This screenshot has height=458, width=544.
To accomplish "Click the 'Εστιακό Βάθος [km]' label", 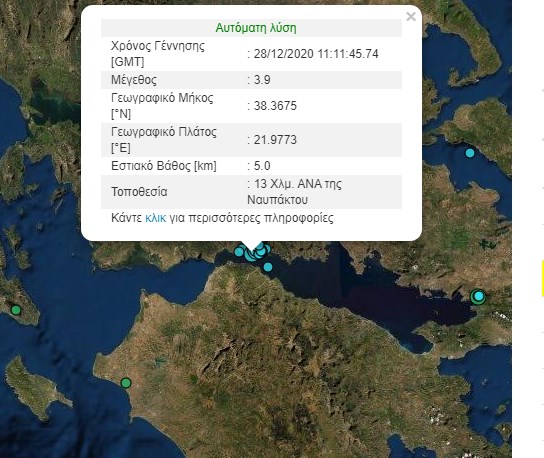I will point(163,166).
